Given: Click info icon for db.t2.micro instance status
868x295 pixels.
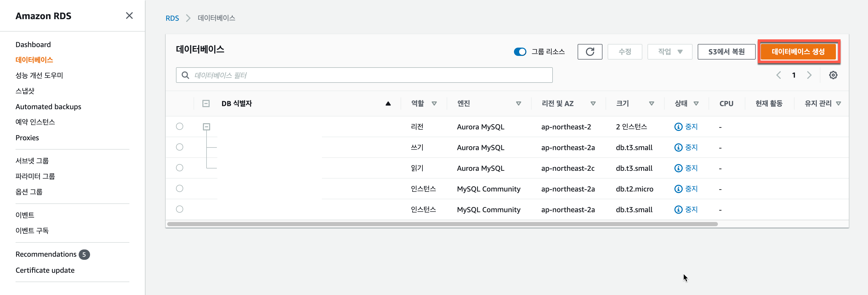Looking at the screenshot, I should 678,189.
